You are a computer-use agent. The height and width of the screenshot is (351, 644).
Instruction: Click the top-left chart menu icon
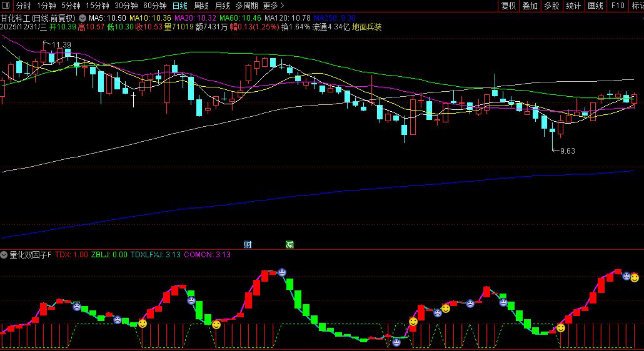pos(6,6)
